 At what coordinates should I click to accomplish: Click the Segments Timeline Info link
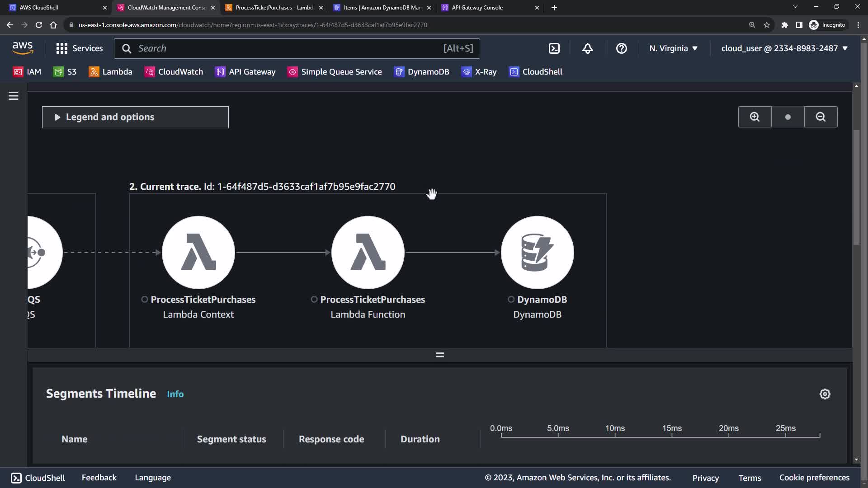click(x=175, y=394)
